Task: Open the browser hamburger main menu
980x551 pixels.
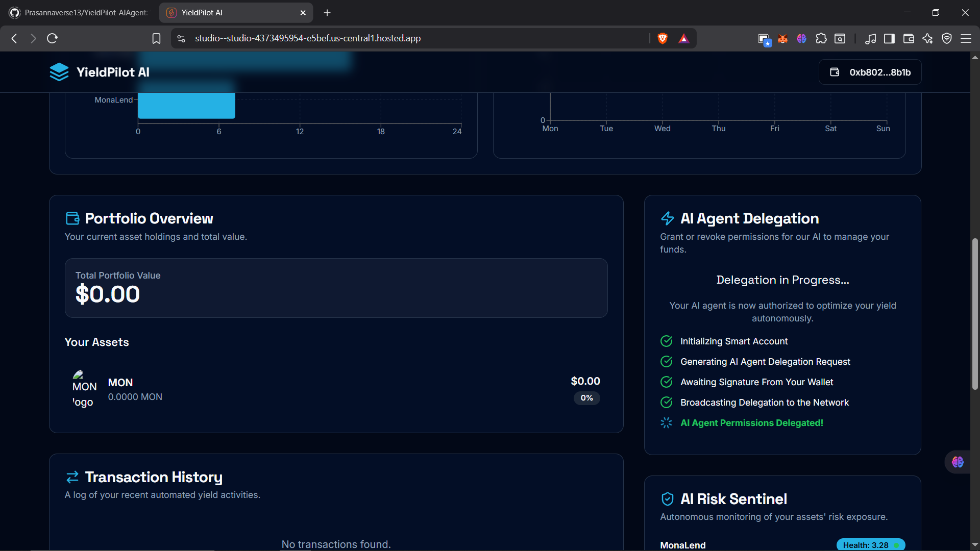Action: pyautogui.click(x=966, y=39)
